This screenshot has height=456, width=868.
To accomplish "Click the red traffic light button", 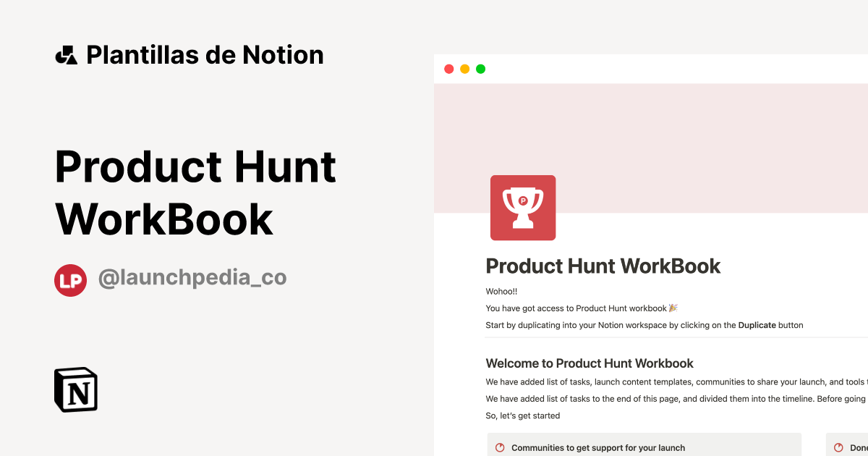I will pos(449,68).
